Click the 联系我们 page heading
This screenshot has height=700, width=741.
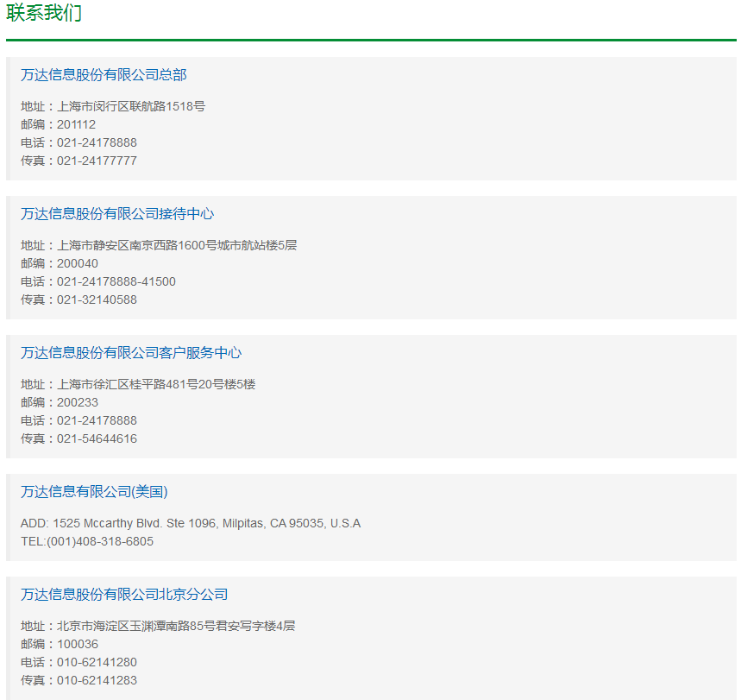coord(44,14)
